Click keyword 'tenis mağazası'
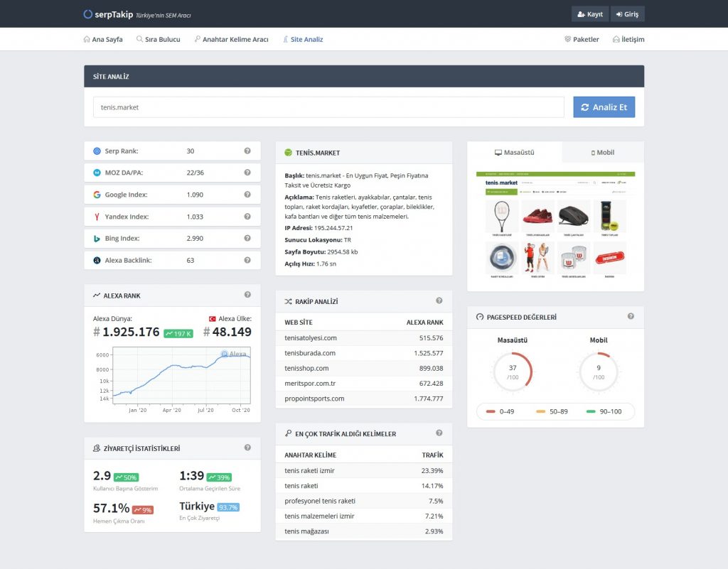Screen dimensions: 728x569 pos(307,531)
